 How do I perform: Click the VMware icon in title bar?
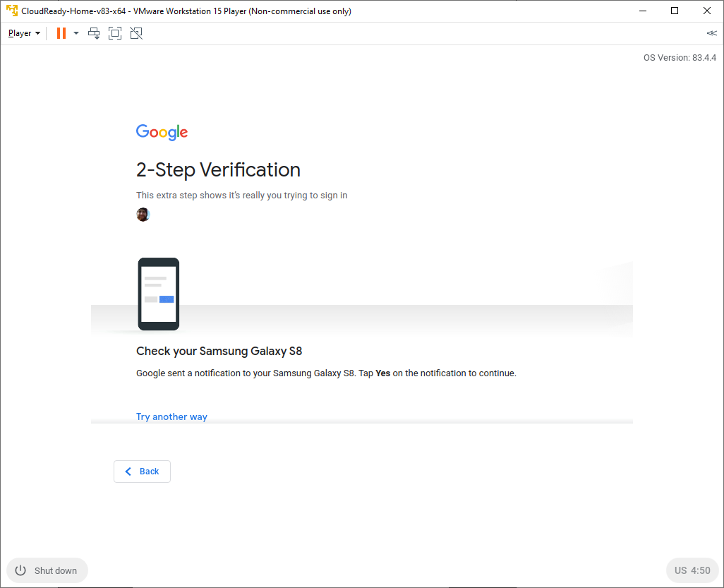[12, 11]
